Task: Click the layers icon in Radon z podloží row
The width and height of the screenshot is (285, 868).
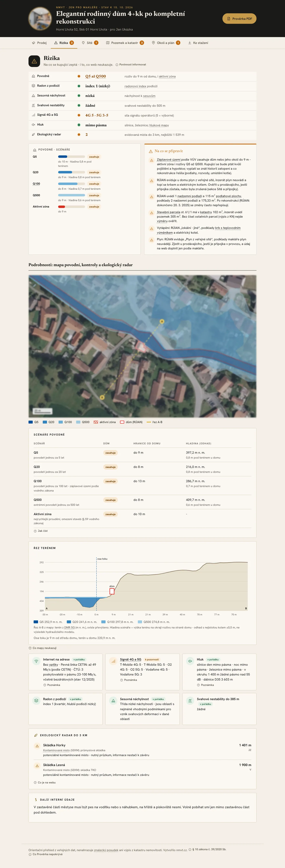Action: [33, 86]
